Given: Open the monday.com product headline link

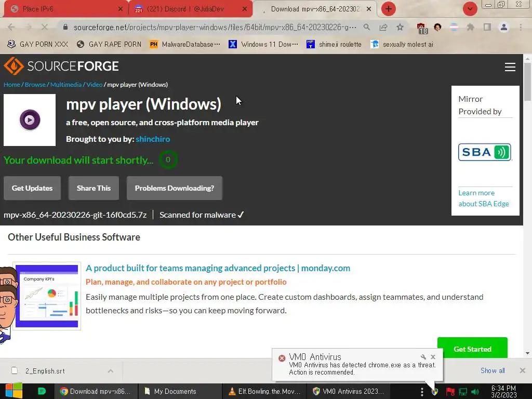Looking at the screenshot, I should 218,268.
